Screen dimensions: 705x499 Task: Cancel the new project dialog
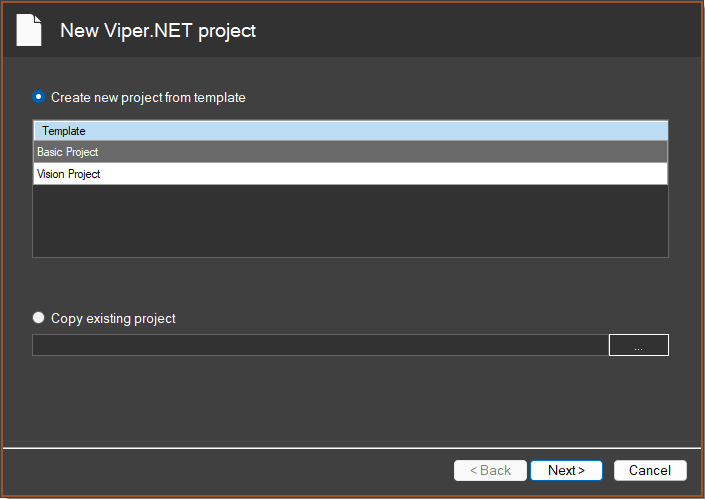(650, 470)
